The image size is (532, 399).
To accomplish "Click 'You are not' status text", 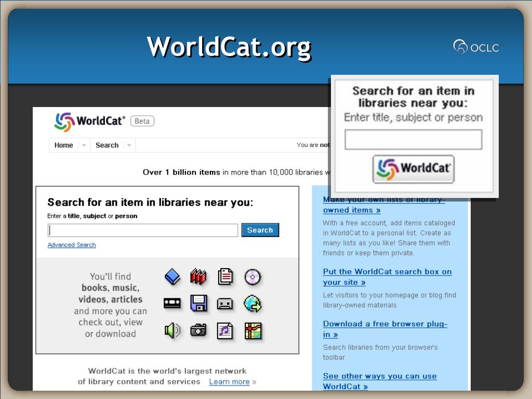I will click(x=313, y=145).
